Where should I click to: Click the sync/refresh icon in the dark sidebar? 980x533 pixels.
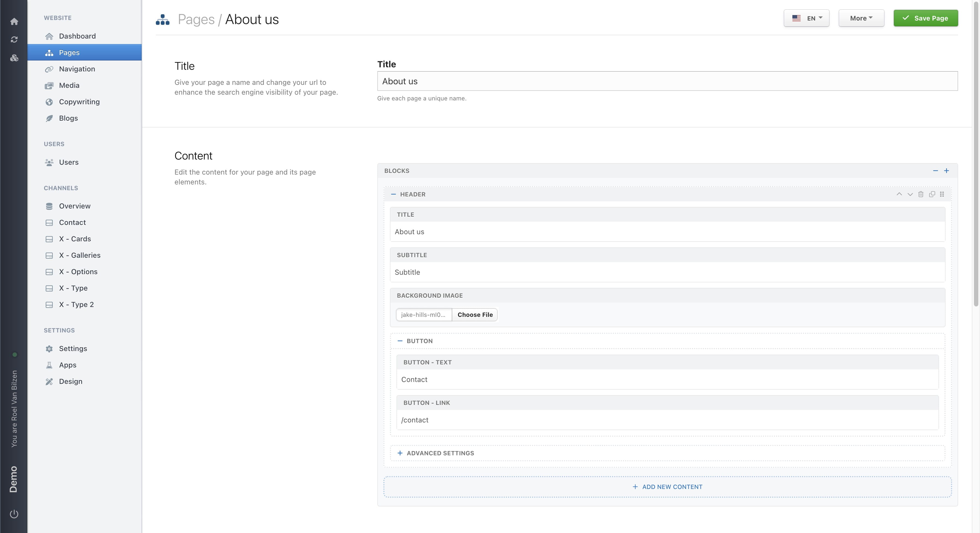(x=14, y=39)
